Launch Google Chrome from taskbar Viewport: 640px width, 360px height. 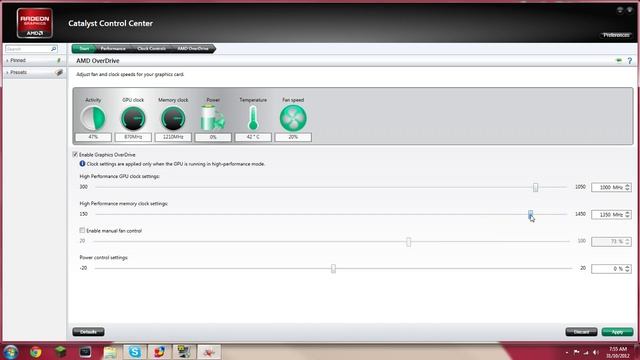point(36,352)
